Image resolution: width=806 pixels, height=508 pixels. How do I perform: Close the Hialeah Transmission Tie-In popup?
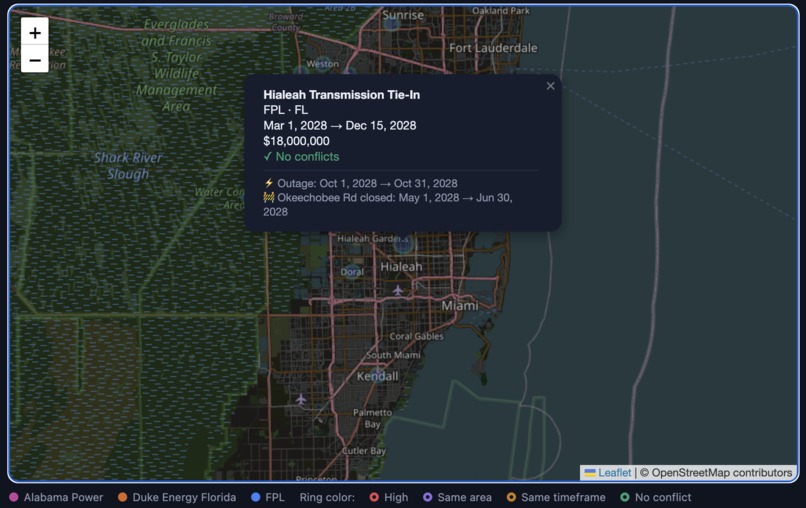point(551,86)
